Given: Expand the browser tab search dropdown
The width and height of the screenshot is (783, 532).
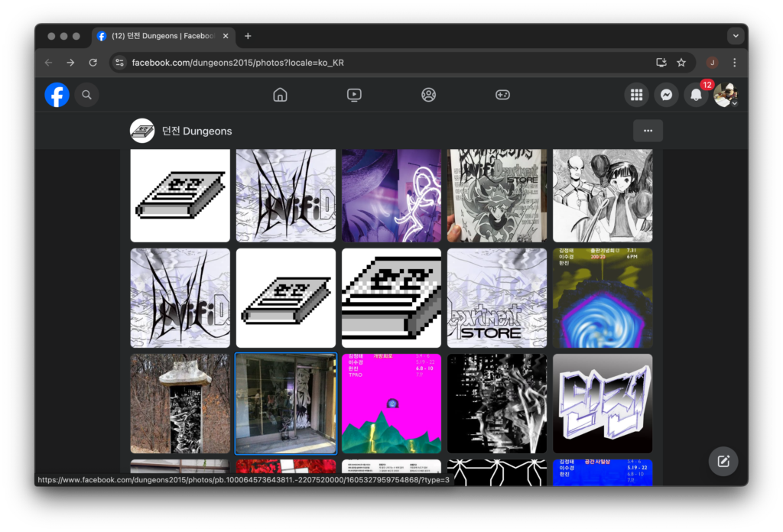Looking at the screenshot, I should pos(736,36).
